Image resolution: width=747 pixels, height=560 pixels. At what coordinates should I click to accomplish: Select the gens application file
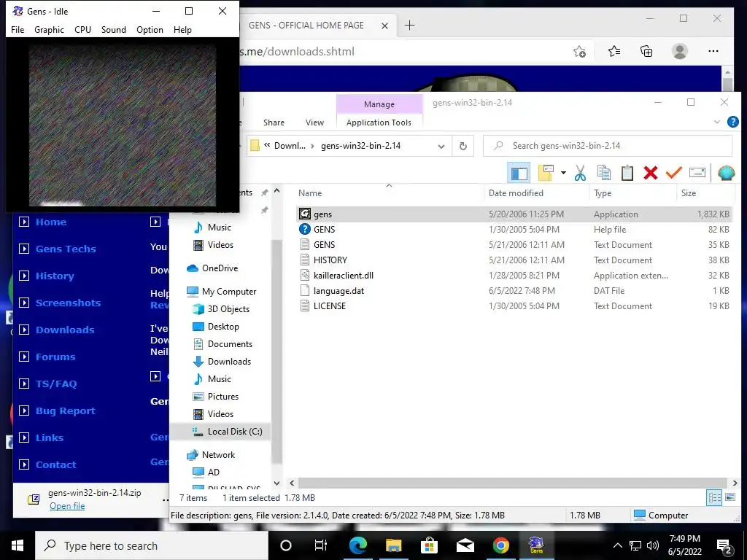coord(514,214)
